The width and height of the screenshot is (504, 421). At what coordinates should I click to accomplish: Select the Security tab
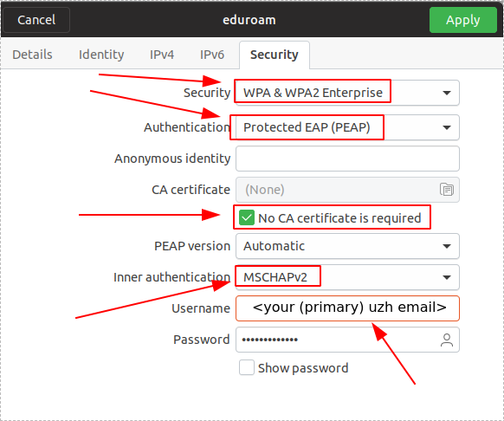[x=275, y=55]
